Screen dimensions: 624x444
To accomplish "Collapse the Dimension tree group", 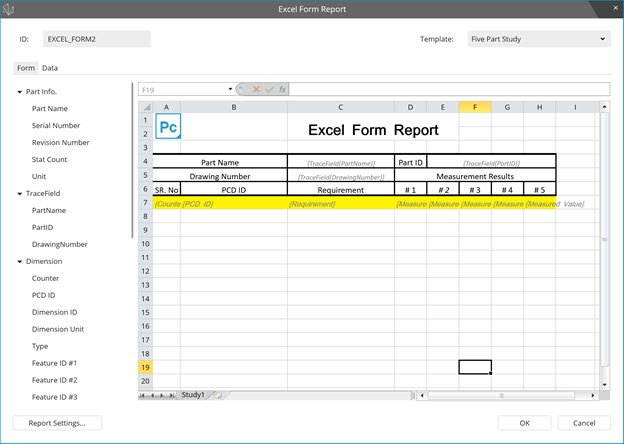I will click(x=20, y=261).
